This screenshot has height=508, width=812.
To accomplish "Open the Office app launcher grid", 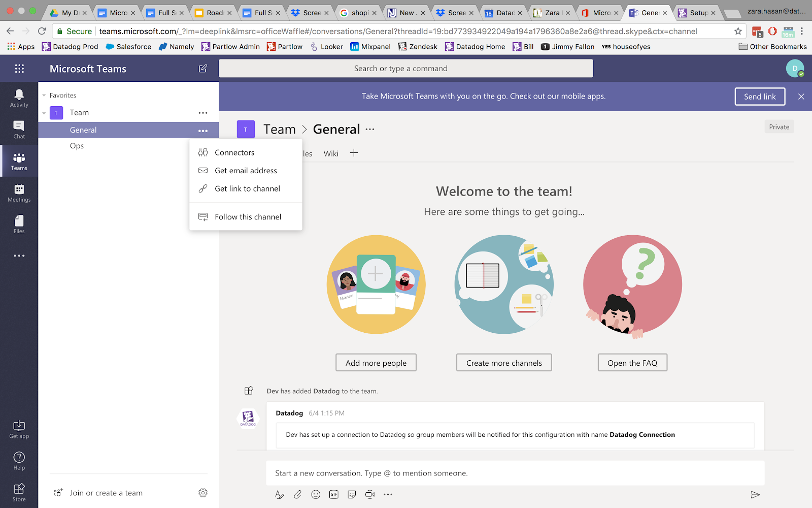I will tap(19, 69).
